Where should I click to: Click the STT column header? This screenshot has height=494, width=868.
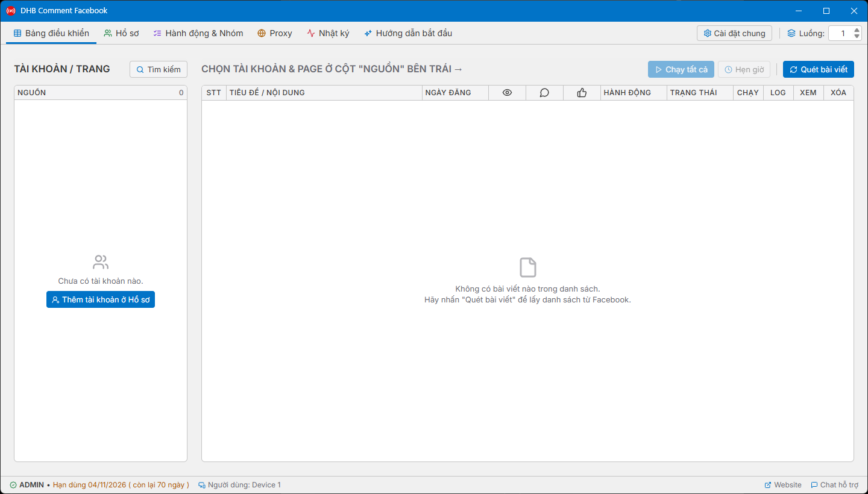[x=214, y=93]
